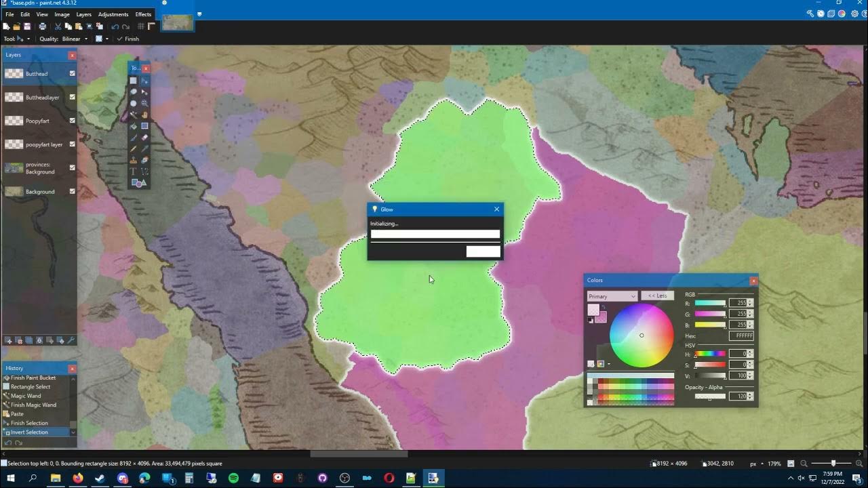
Task: Open the View menu
Action: pyautogui.click(x=42, y=14)
